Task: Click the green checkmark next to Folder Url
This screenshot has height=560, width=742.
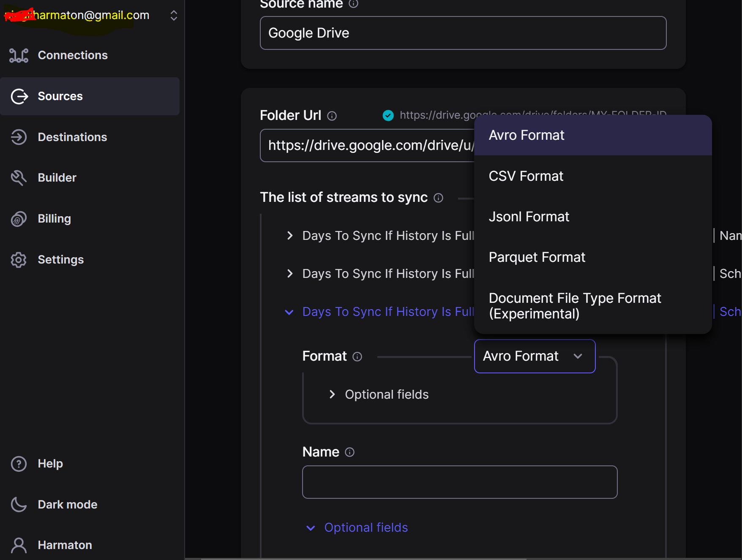Action: click(x=388, y=115)
